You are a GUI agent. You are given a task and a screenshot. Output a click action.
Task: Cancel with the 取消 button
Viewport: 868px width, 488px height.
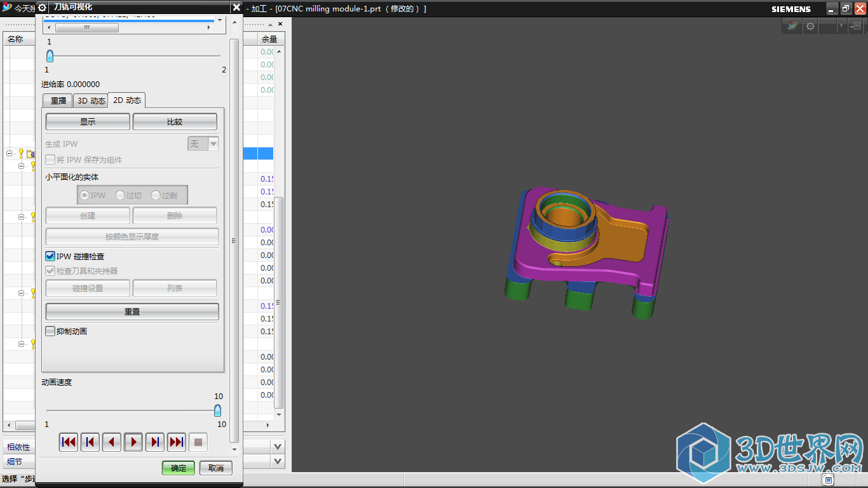coord(216,468)
